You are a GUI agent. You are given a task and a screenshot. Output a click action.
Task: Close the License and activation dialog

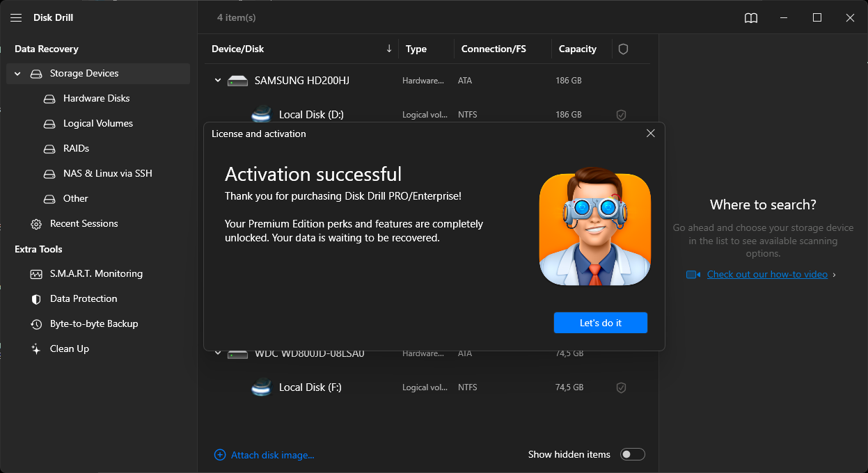[651, 134]
